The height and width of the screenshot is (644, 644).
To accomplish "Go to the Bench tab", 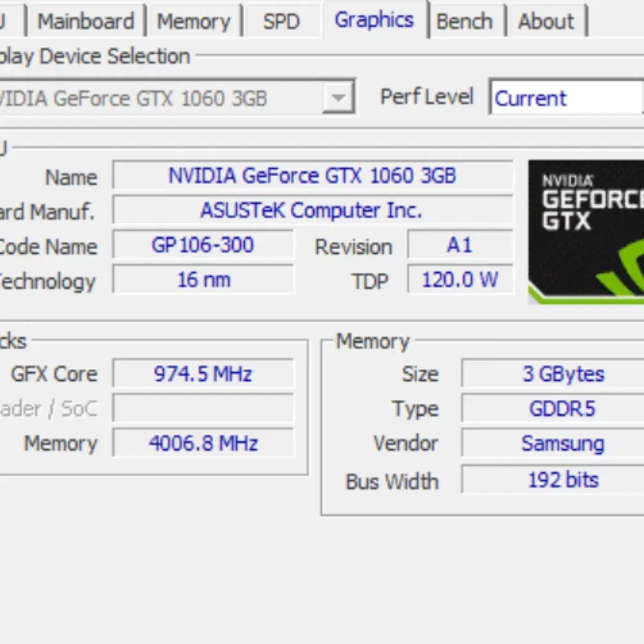I will (x=465, y=21).
